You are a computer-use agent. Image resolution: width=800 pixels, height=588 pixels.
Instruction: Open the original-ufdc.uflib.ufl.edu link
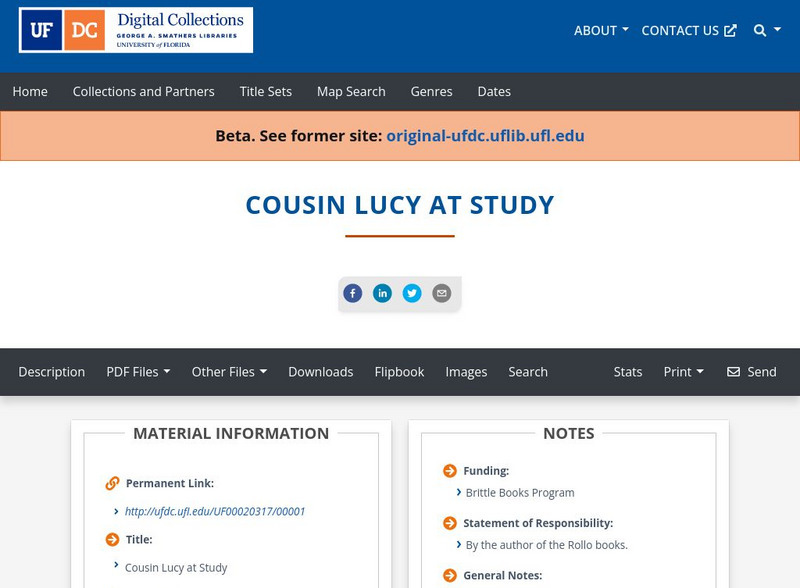485,136
